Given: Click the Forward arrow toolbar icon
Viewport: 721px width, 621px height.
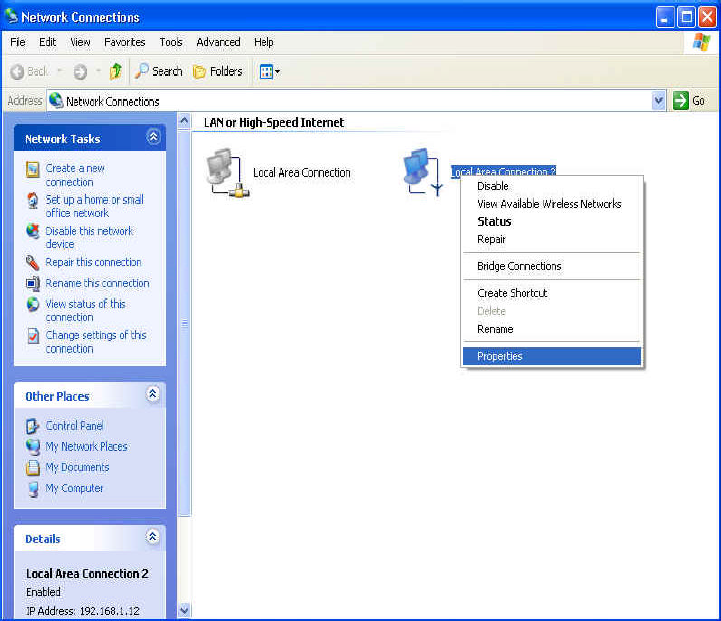Looking at the screenshot, I should click(x=80, y=72).
